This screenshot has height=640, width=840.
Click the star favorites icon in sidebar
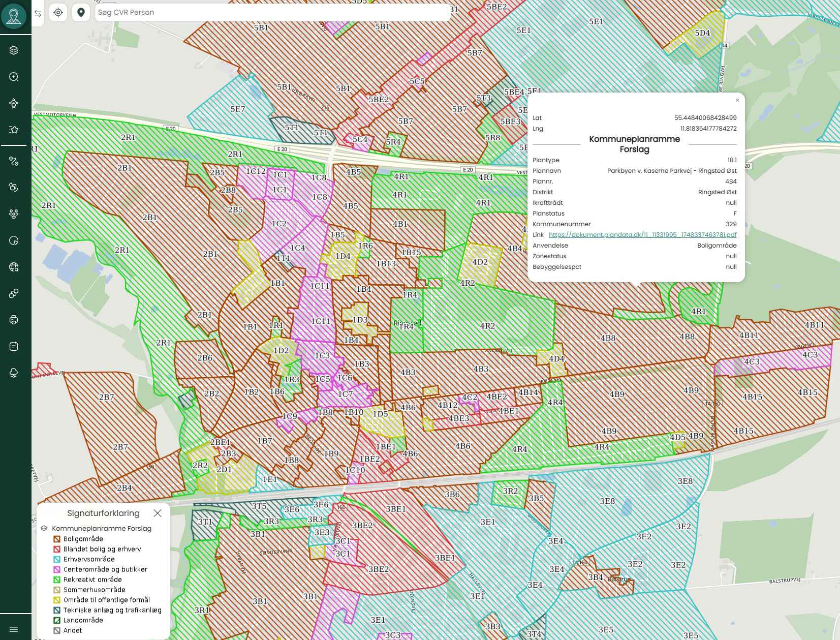click(14, 130)
